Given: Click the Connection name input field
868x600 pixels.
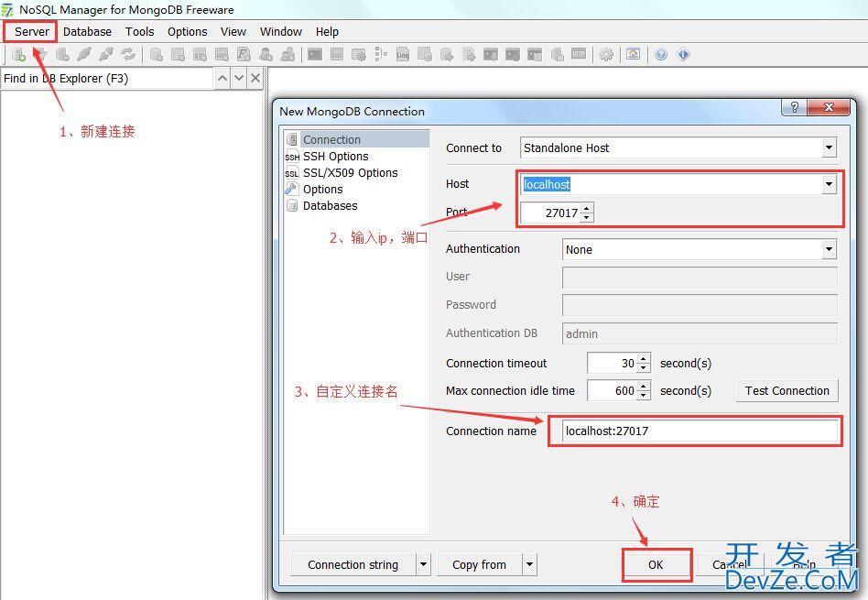Looking at the screenshot, I should coord(694,431).
